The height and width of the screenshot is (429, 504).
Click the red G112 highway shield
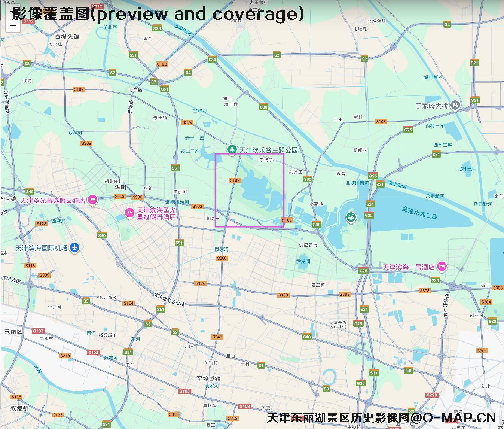coord(29,21)
